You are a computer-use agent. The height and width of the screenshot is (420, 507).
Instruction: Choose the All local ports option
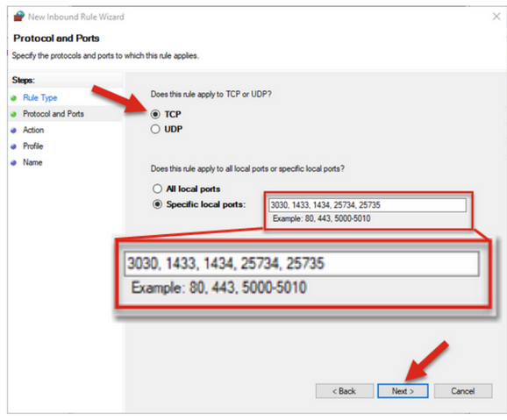coord(157,189)
